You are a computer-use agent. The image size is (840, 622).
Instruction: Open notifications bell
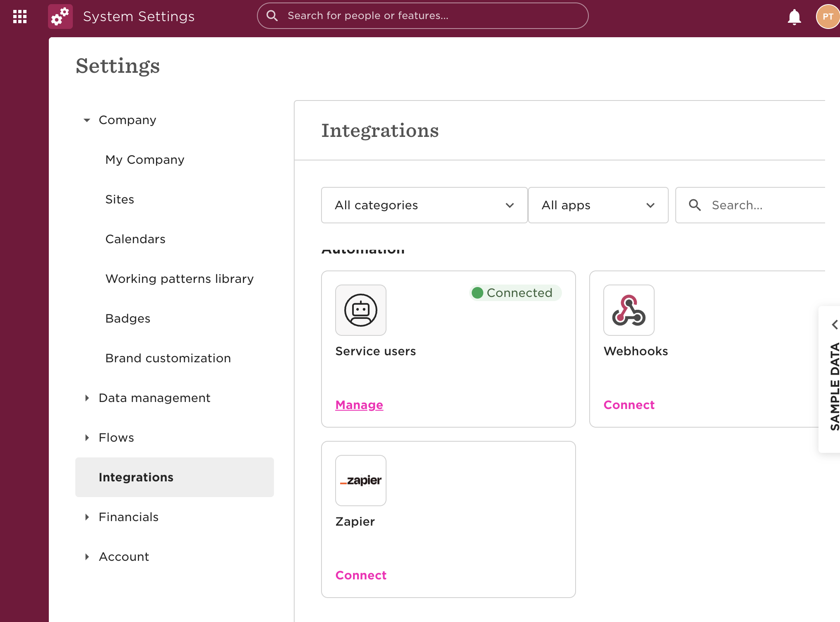(x=794, y=17)
